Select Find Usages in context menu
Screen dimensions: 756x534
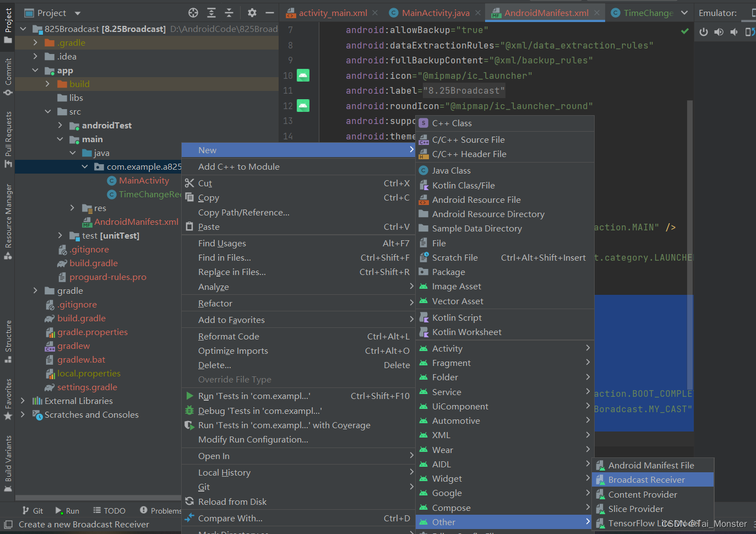coord(298,243)
